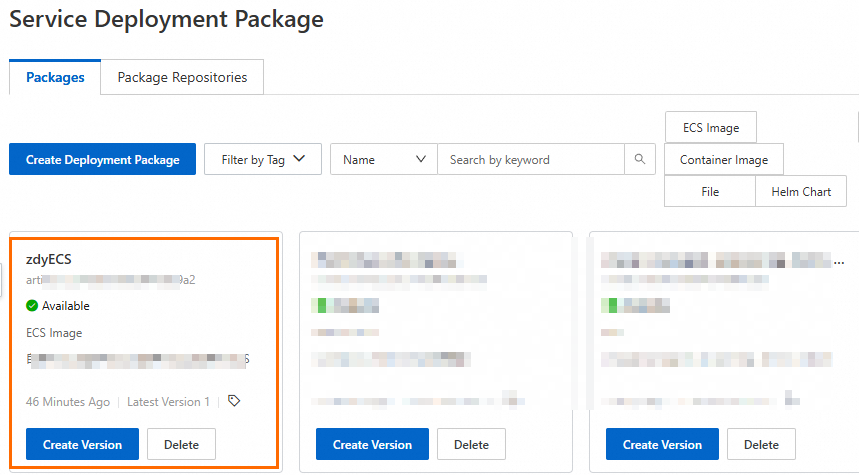
Task: Expand the Filter by Tag dropdown
Action: (x=263, y=159)
